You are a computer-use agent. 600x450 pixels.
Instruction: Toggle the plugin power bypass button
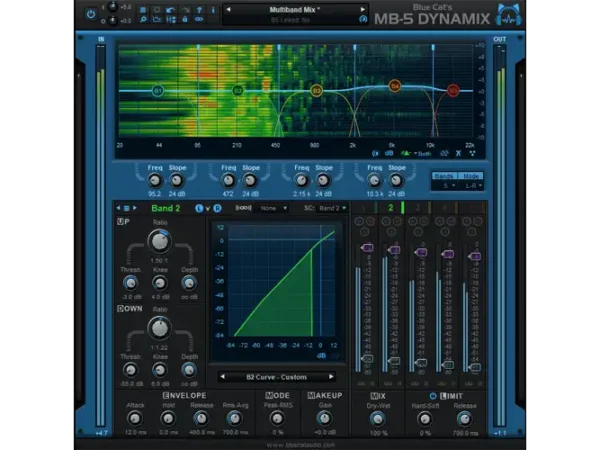point(91,15)
